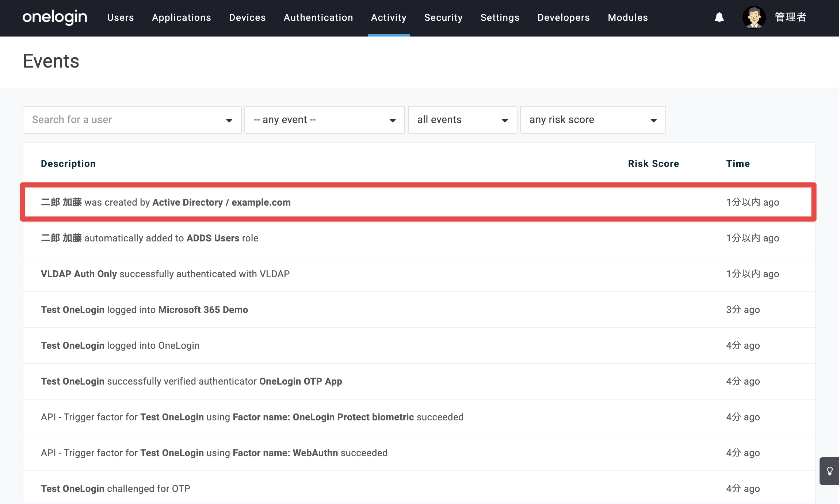The height and width of the screenshot is (504, 840).
Task: Open the Activity menu
Action: click(389, 18)
